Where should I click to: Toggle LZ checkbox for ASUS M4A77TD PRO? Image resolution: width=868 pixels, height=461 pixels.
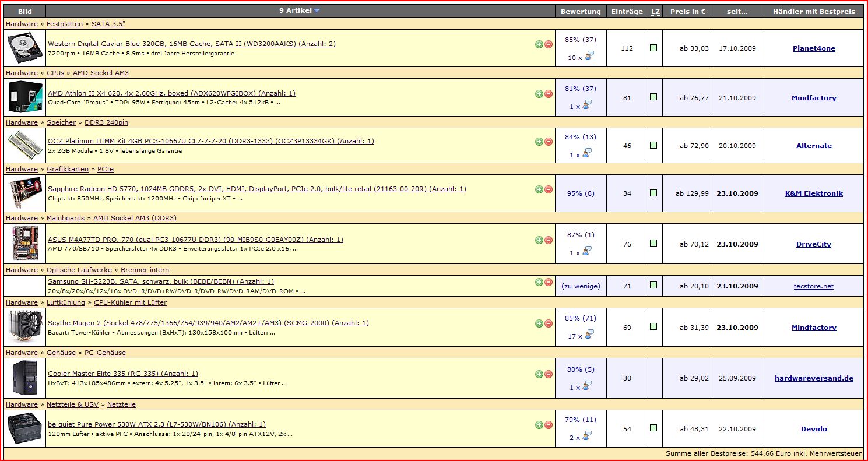(653, 244)
